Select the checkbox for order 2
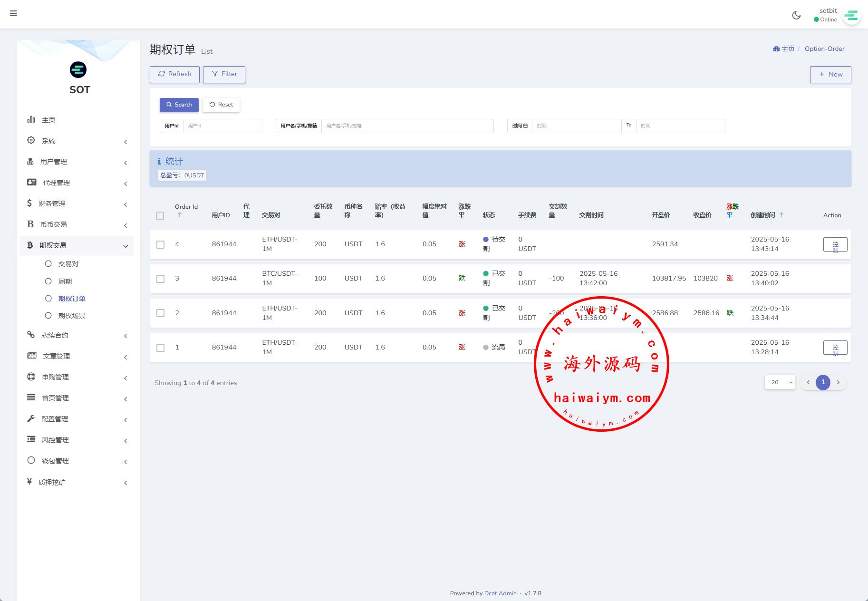 [161, 313]
